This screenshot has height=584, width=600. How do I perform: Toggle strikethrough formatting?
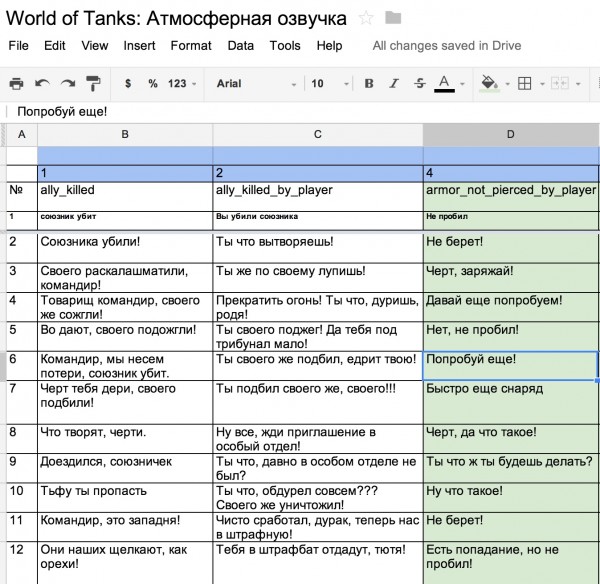click(x=419, y=83)
